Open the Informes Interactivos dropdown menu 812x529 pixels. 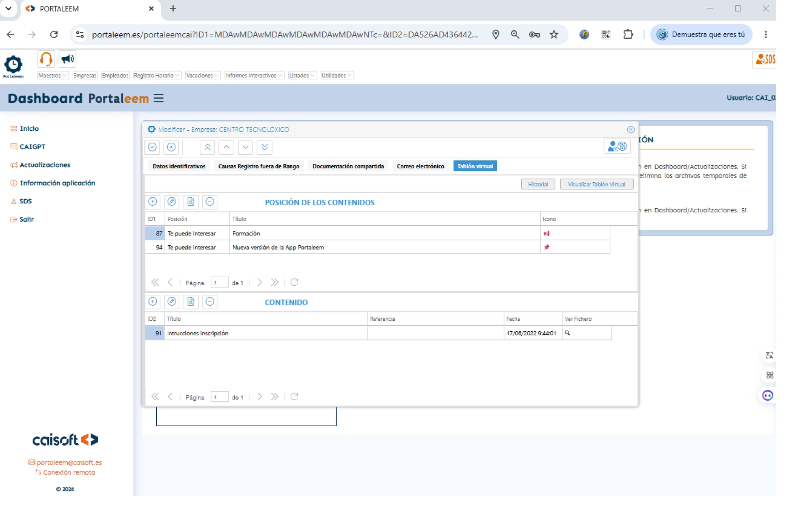pyautogui.click(x=254, y=76)
